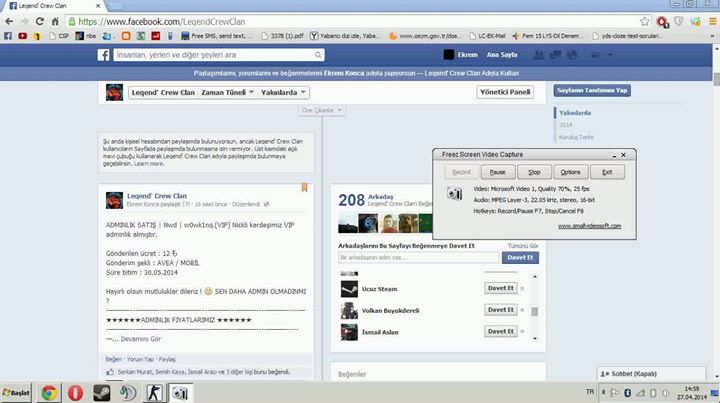Open the Devamını Gör link in the post
The height and width of the screenshot is (403, 720).
pos(141,339)
